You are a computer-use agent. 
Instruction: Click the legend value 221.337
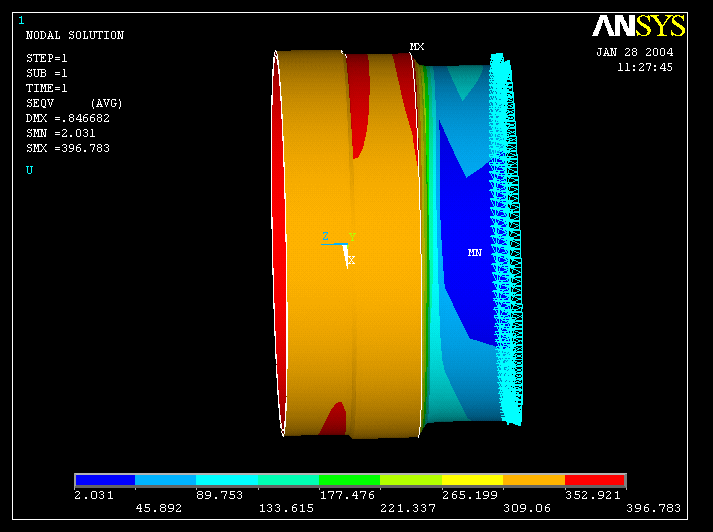tap(408, 508)
